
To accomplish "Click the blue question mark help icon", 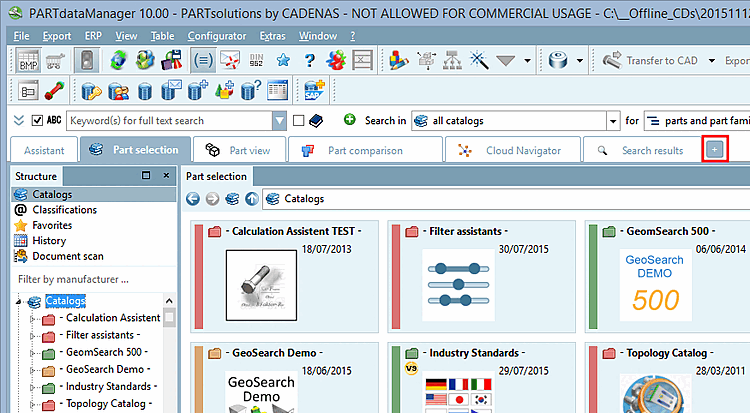I will pyautogui.click(x=309, y=60).
